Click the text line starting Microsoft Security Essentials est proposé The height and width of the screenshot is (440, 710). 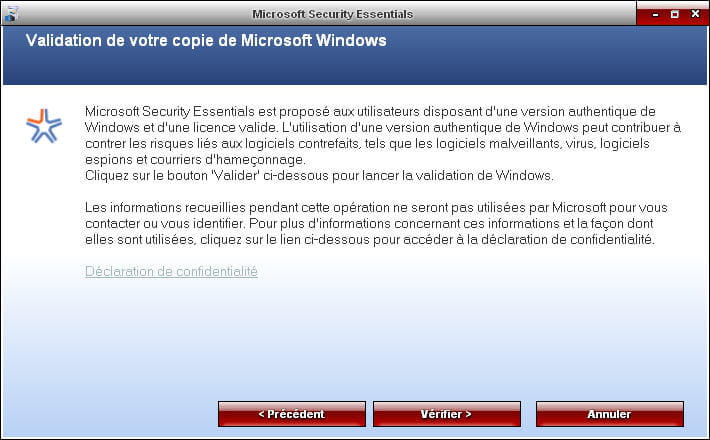(x=370, y=111)
